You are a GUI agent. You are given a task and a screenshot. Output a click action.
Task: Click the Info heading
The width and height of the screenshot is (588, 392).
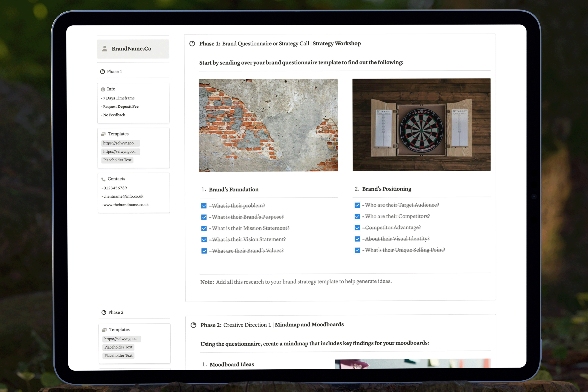[111, 89]
